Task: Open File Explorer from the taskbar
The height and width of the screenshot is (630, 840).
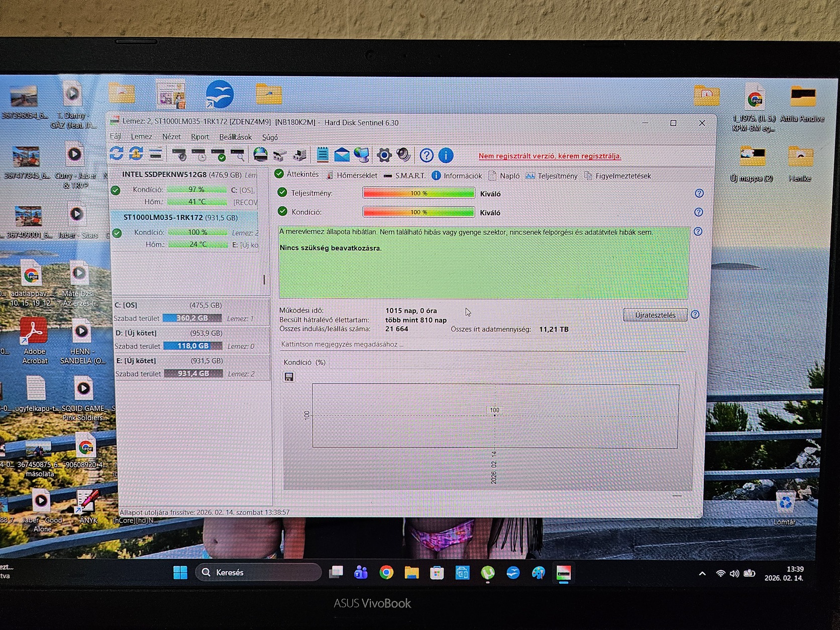Action: click(411, 573)
